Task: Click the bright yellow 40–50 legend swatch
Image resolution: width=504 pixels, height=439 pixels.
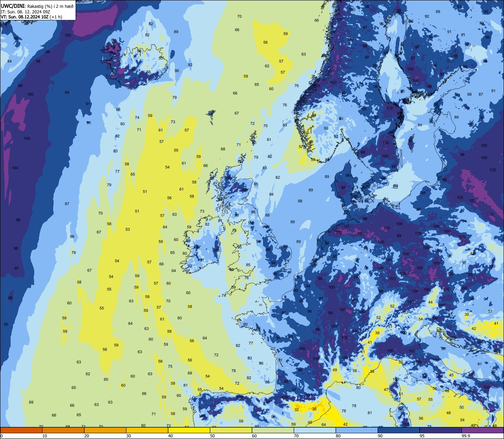Action: coord(189,430)
